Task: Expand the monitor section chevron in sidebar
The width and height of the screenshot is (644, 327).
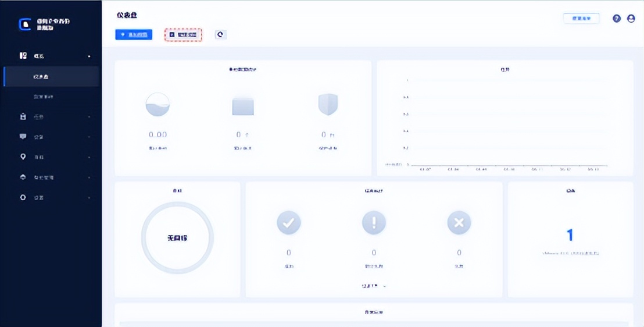Action: coord(89,137)
